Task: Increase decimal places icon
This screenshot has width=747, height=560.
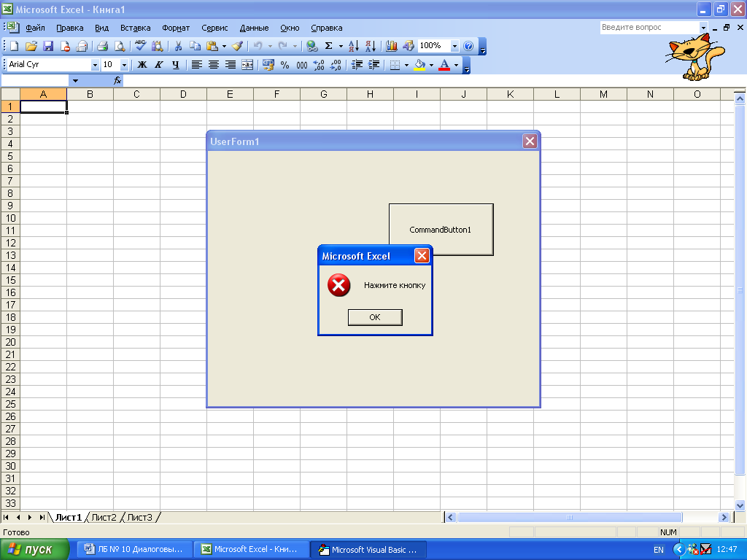Action: 319,64
